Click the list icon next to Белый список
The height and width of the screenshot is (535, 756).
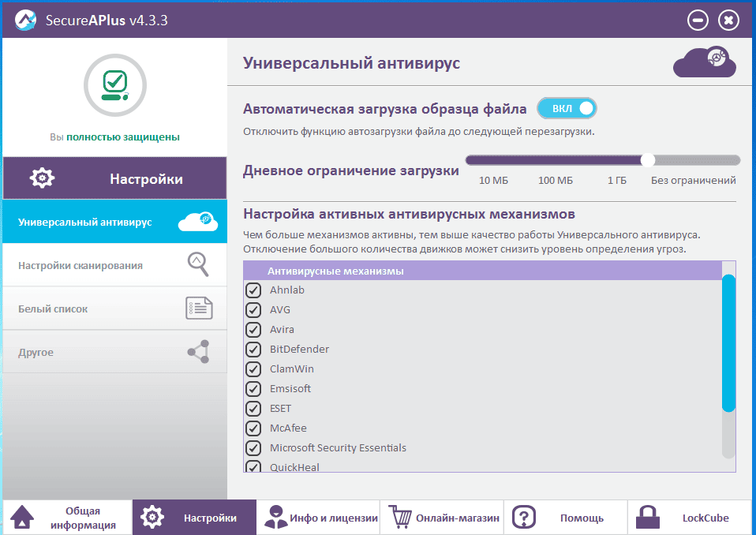(x=199, y=308)
